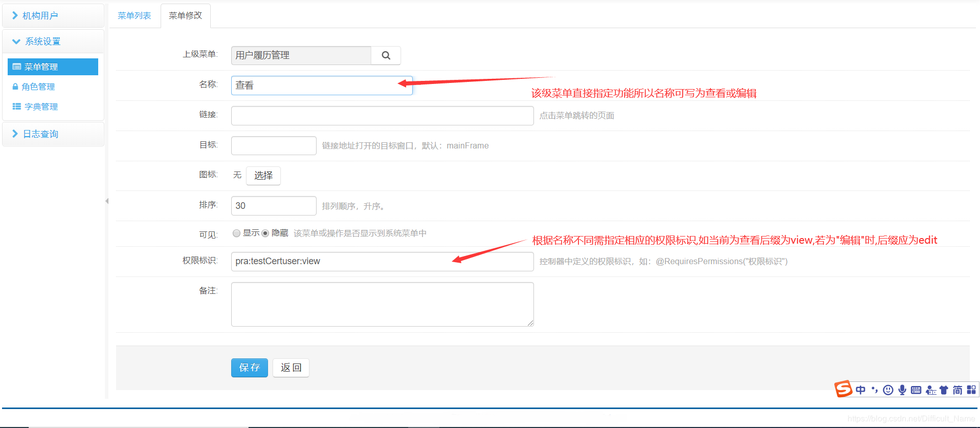Click the 上级菜单 label
Viewport: 980px width, 428px height.
click(x=200, y=54)
